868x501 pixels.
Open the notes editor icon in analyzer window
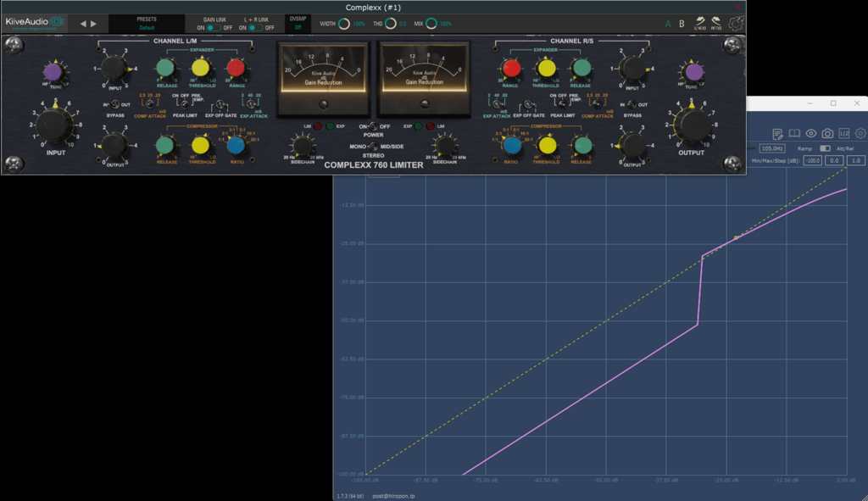pyautogui.click(x=778, y=133)
